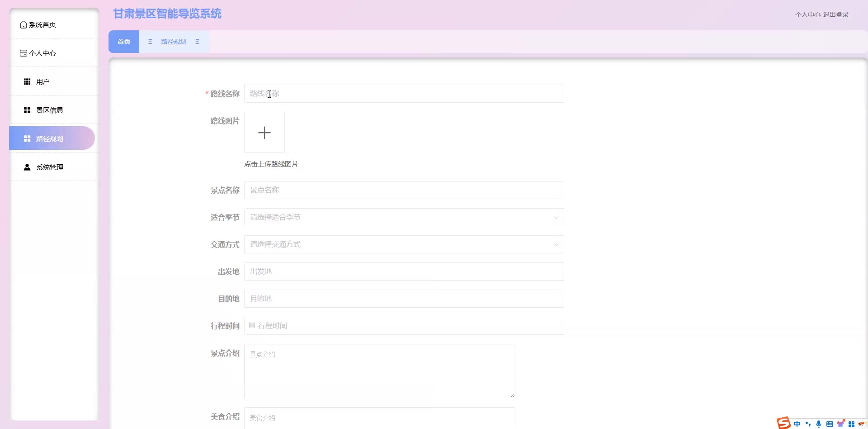Click the 甘肃景区智能导览系统 title
The width and height of the screenshot is (868, 429).
[167, 14]
